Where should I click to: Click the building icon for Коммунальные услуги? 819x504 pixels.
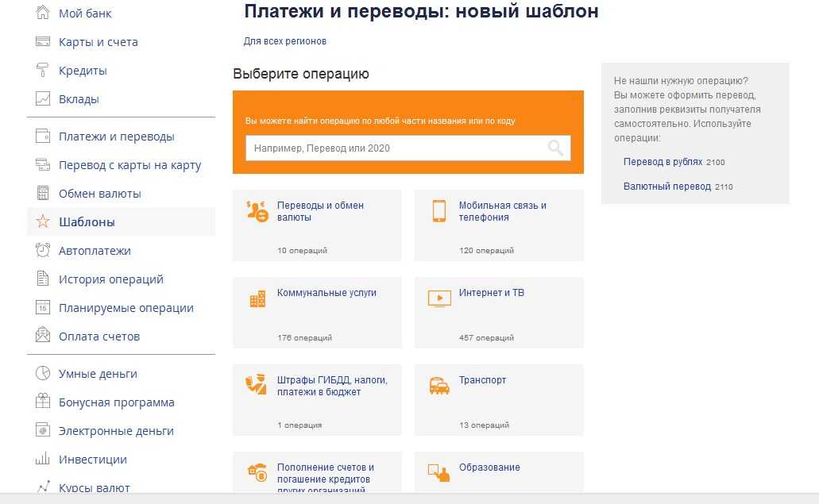pyautogui.click(x=257, y=298)
